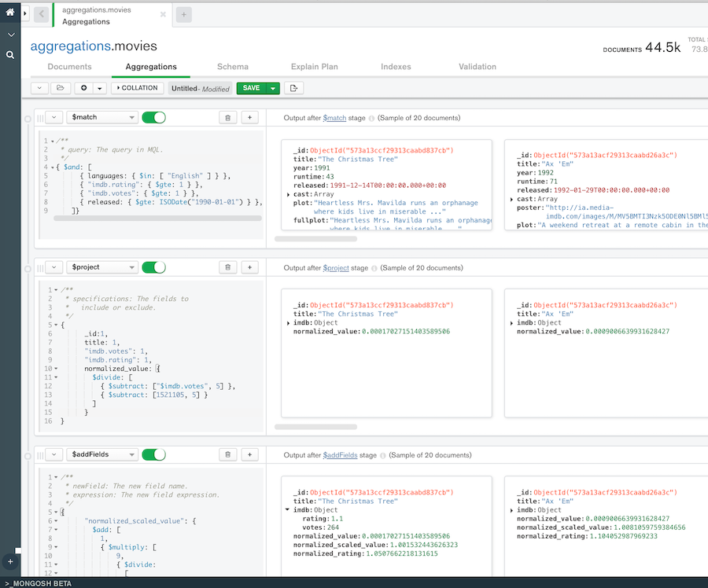Grab the $project stage drag handle
This screenshot has width=708, height=588.
tap(40, 268)
